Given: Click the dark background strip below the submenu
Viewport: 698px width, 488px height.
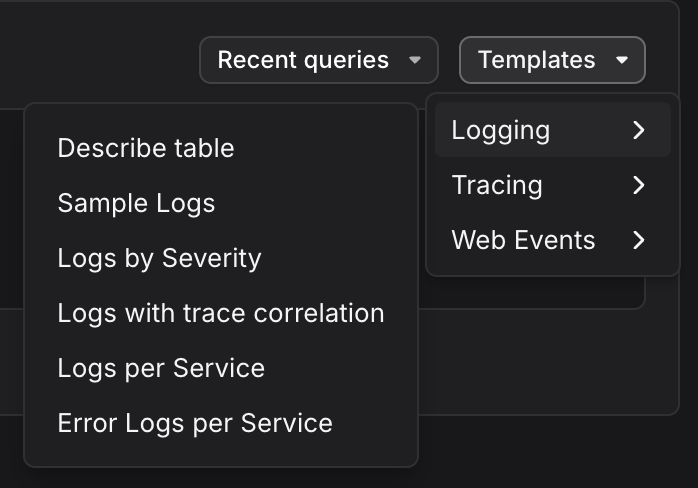Looking at the screenshot, I should pos(550,450).
